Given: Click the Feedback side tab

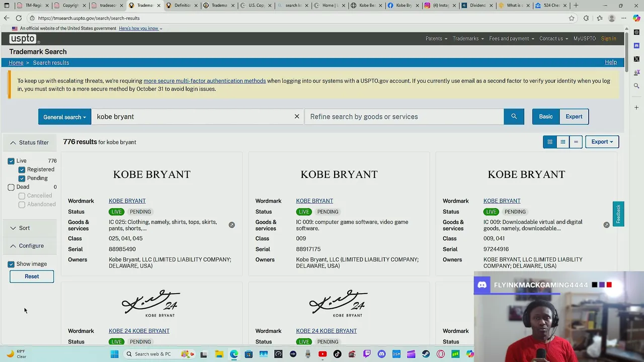Looking at the screenshot, I should tap(618, 214).
